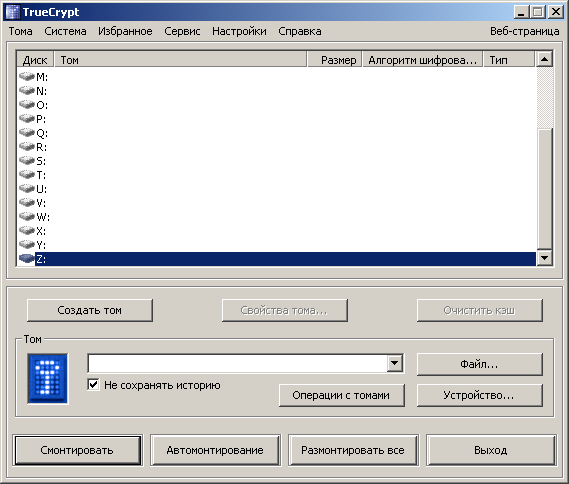Close the TrueCrypt window
Image resolution: width=569 pixels, height=484 pixels.
556,12
